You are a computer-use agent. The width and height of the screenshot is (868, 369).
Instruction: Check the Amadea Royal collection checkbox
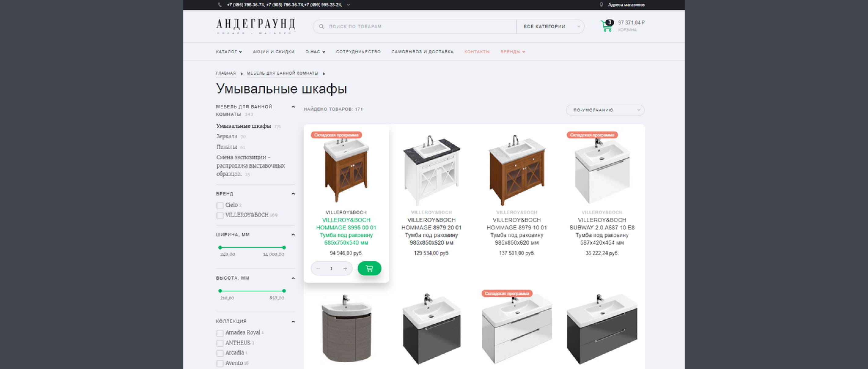pos(220,333)
